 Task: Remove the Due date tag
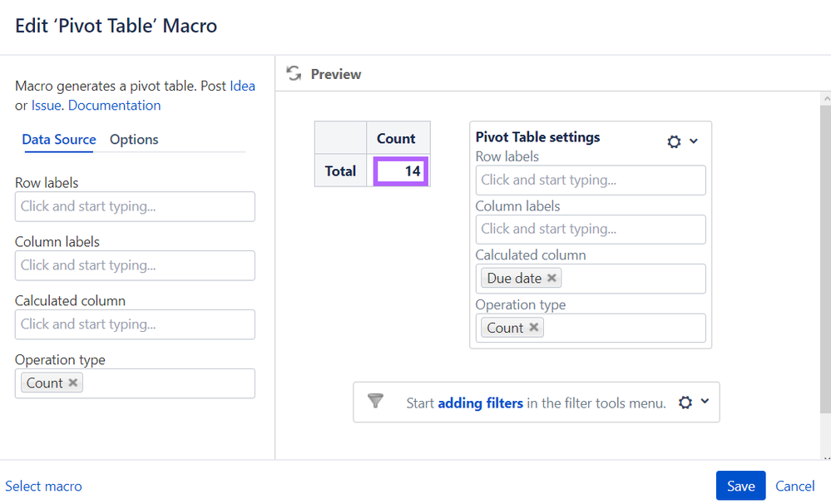(552, 279)
